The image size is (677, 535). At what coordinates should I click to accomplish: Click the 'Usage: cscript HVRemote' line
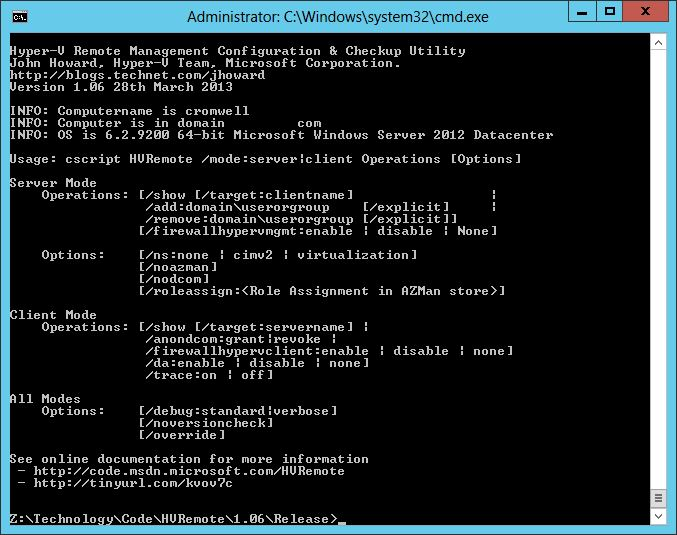[x=265, y=159]
